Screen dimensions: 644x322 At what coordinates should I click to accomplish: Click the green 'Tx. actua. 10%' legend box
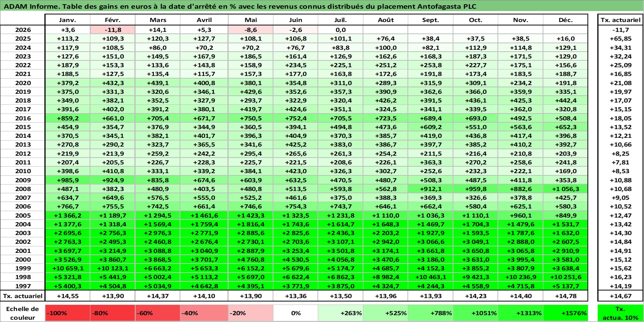[x=620, y=313]
